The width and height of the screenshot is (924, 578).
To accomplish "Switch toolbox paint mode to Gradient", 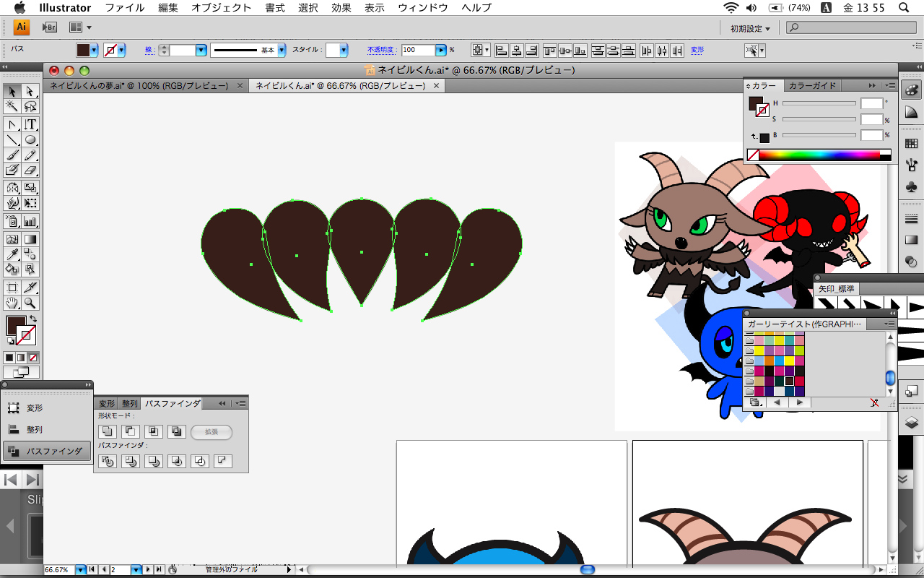I will [x=21, y=358].
